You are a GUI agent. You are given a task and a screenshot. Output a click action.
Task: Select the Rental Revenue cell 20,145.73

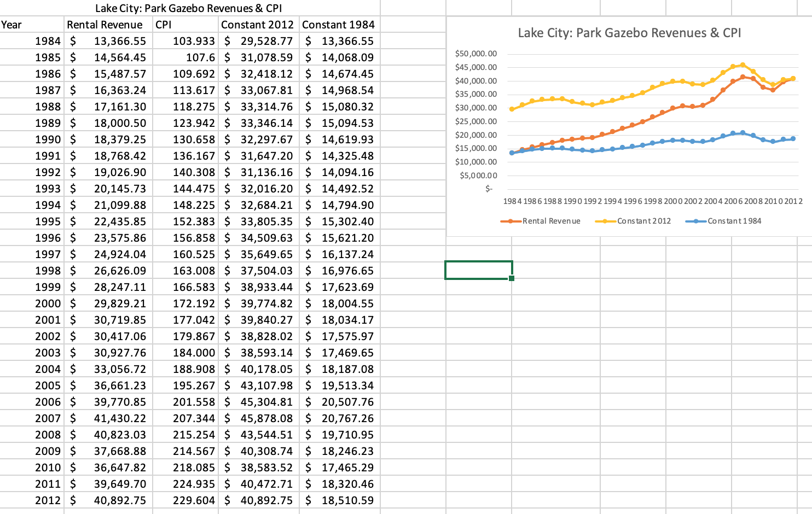tap(108, 189)
